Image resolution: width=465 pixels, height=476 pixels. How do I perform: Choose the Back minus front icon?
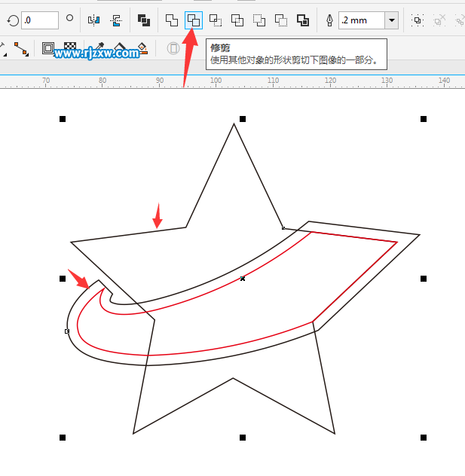[281, 20]
